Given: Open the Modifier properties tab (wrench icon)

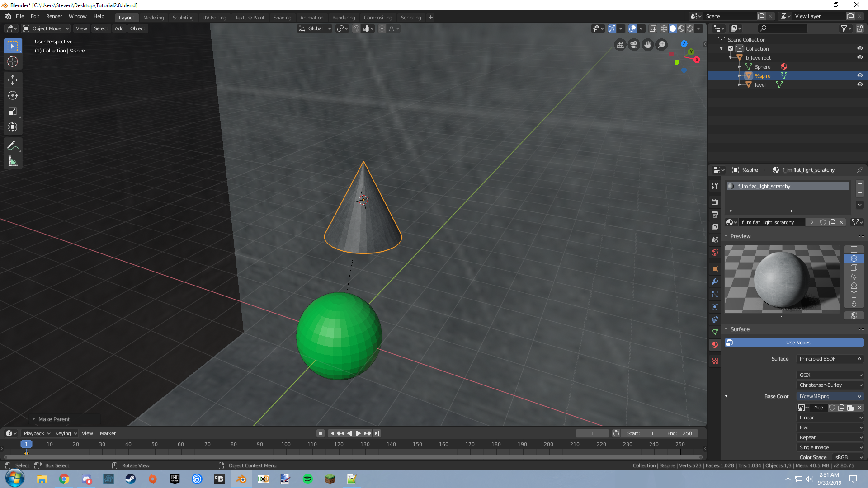Looking at the screenshot, I should 714,282.
